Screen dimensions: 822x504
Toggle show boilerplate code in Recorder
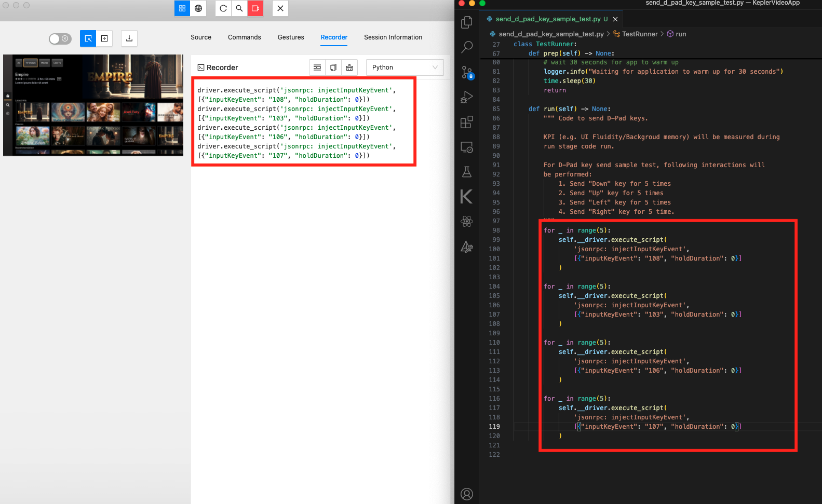[x=317, y=67]
